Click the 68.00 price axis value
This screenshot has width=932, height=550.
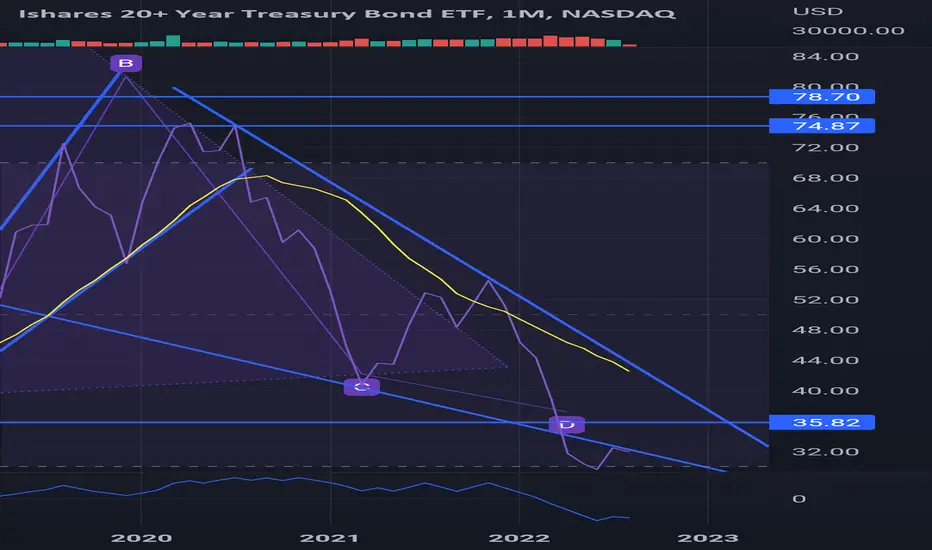[826, 178]
